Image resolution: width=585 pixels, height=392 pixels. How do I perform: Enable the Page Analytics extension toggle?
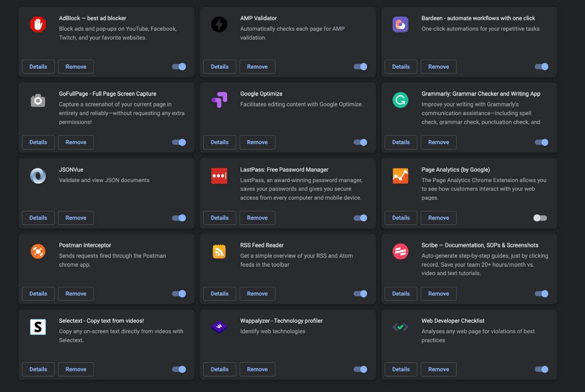(540, 218)
